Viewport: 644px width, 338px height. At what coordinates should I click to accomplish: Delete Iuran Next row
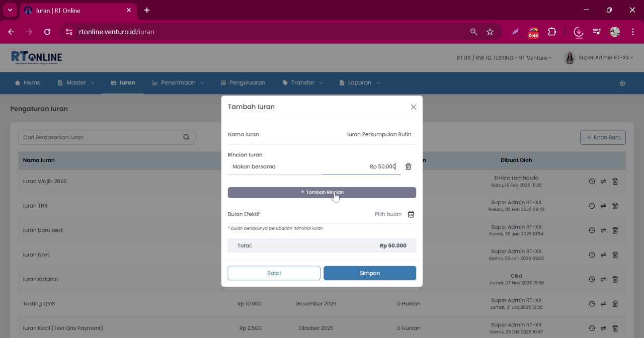pyautogui.click(x=615, y=255)
